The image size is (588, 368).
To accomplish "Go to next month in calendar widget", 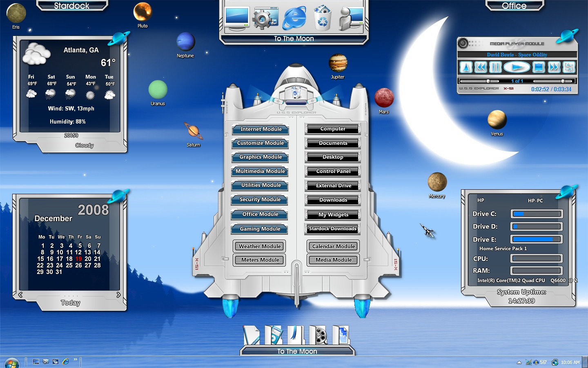I will coord(118,294).
